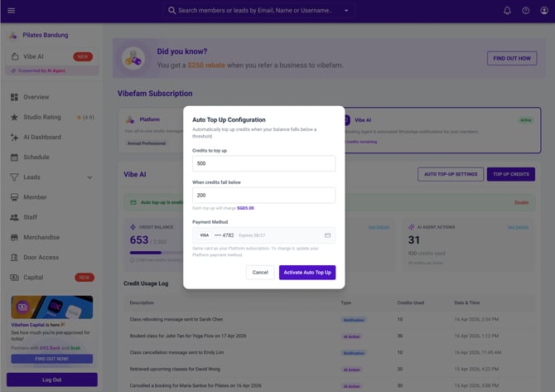
Task: Click AI Action tag for John Tan row
Action: (352, 336)
